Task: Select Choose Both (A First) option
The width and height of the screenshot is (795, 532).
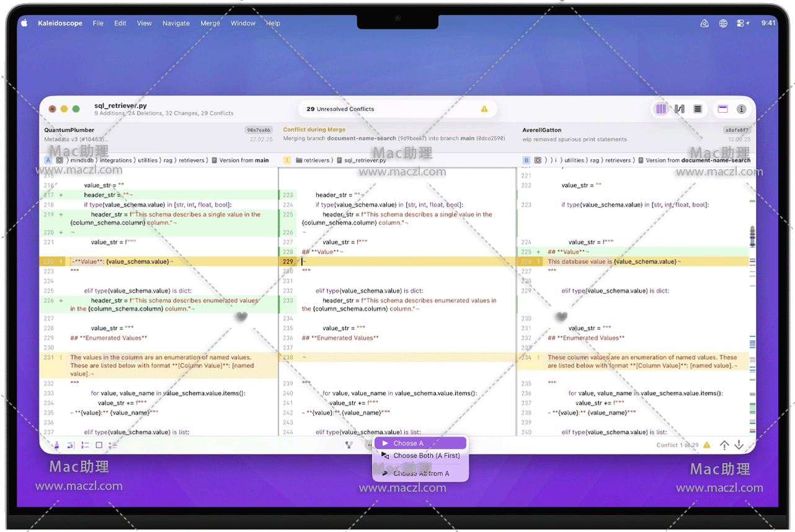Action: click(x=426, y=456)
